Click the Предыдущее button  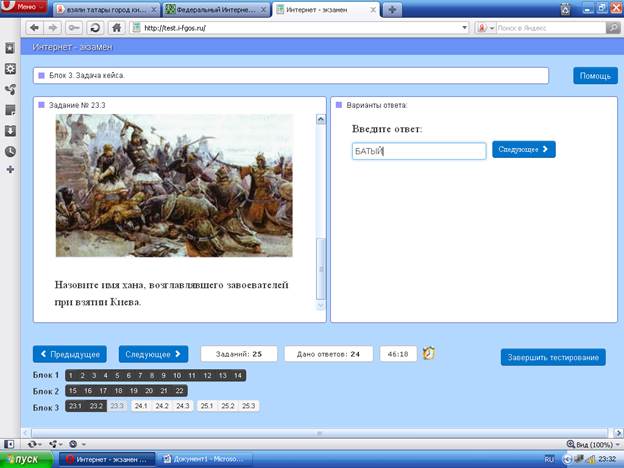pyautogui.click(x=70, y=354)
